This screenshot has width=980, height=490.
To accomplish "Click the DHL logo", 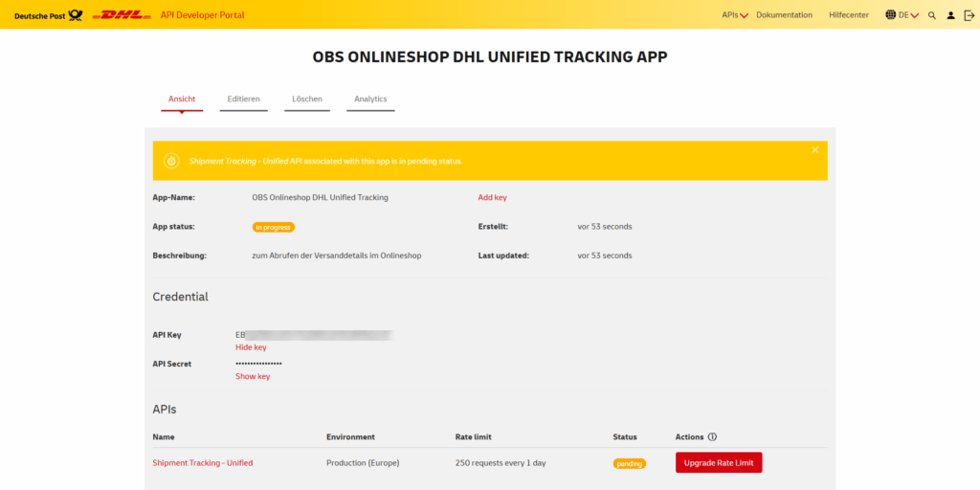I will tap(122, 15).
